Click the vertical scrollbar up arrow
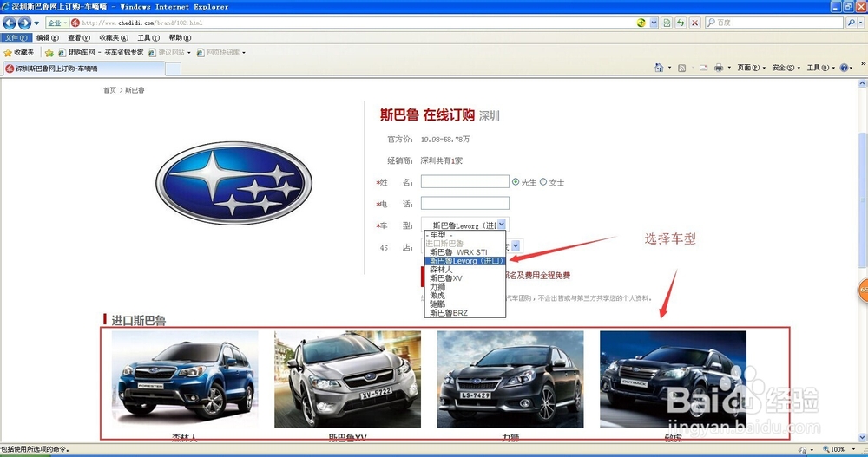The height and width of the screenshot is (457, 868). click(863, 83)
